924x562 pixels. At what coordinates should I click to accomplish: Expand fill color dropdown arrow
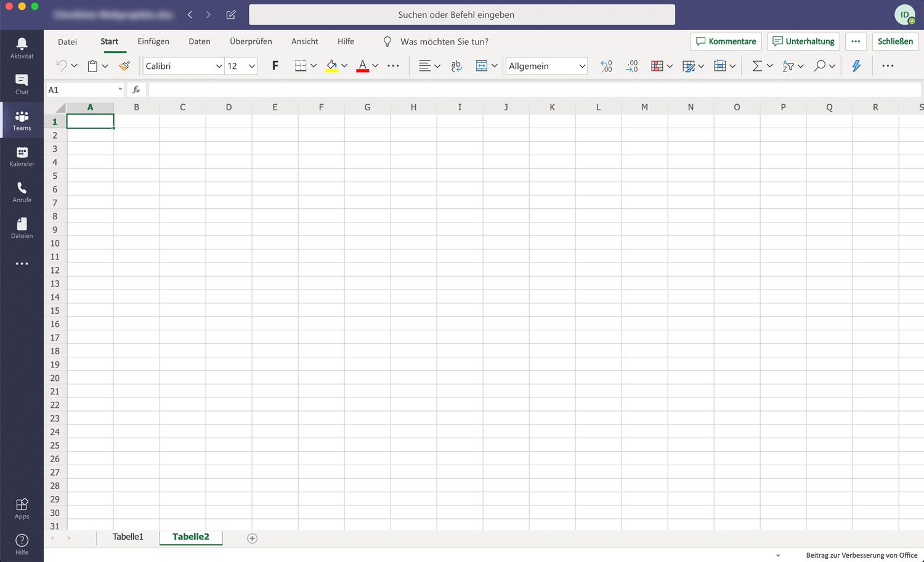click(x=344, y=66)
